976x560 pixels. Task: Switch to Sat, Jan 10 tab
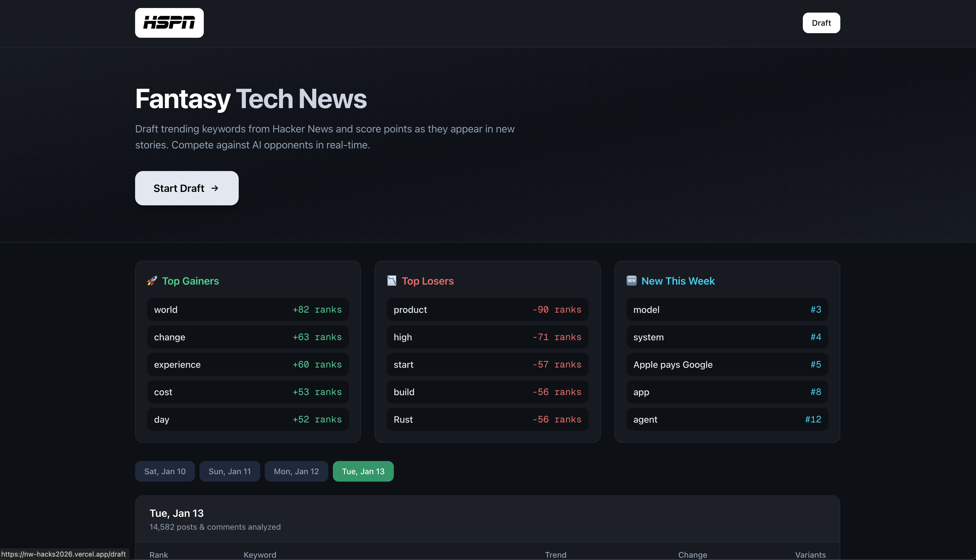click(x=165, y=471)
